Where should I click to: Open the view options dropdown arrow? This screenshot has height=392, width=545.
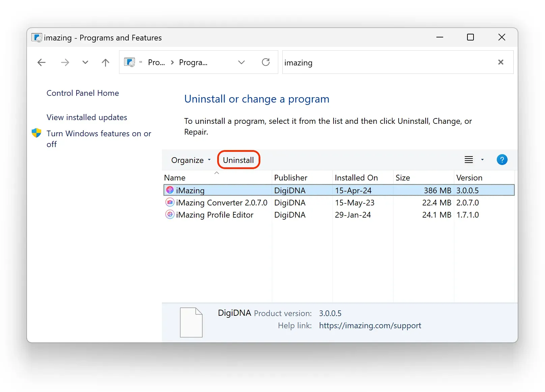[482, 160]
